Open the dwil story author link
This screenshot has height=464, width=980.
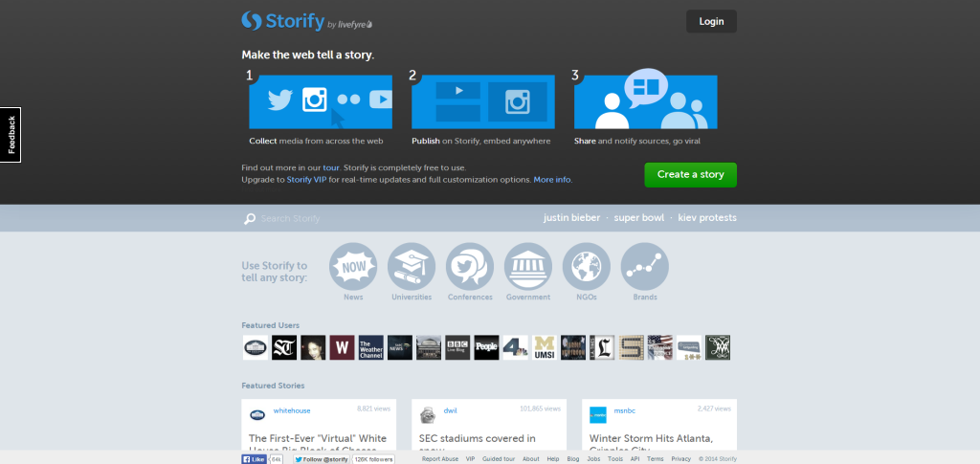tap(450, 410)
